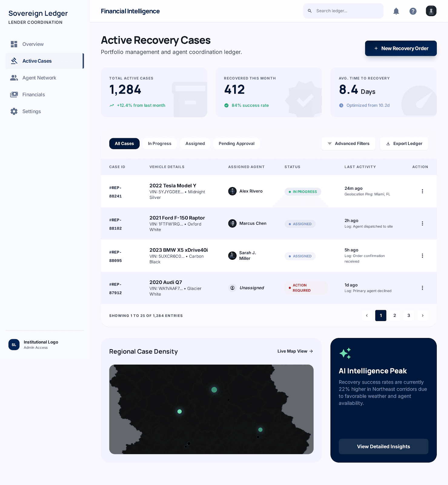Click the trending up arrow icon
Image resolution: width=448 pixels, height=485 pixels.
click(111, 105)
